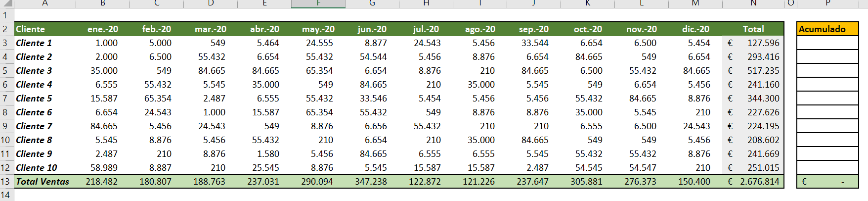Select the Cliente 5 cell

pos(45,98)
